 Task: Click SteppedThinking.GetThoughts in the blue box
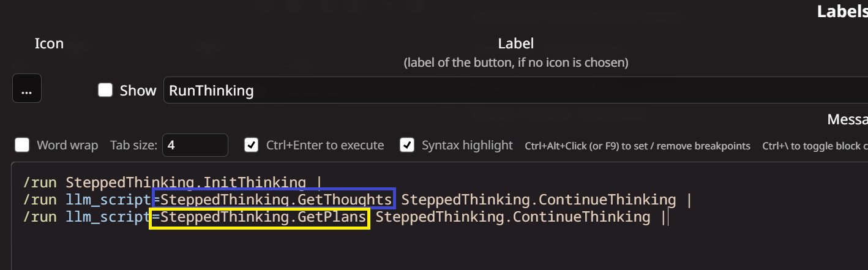[276, 200]
